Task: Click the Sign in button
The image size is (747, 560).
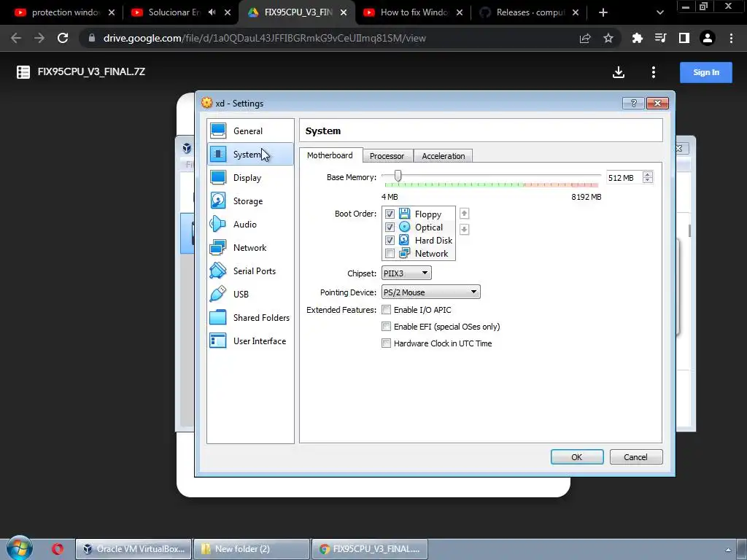Action: click(705, 72)
